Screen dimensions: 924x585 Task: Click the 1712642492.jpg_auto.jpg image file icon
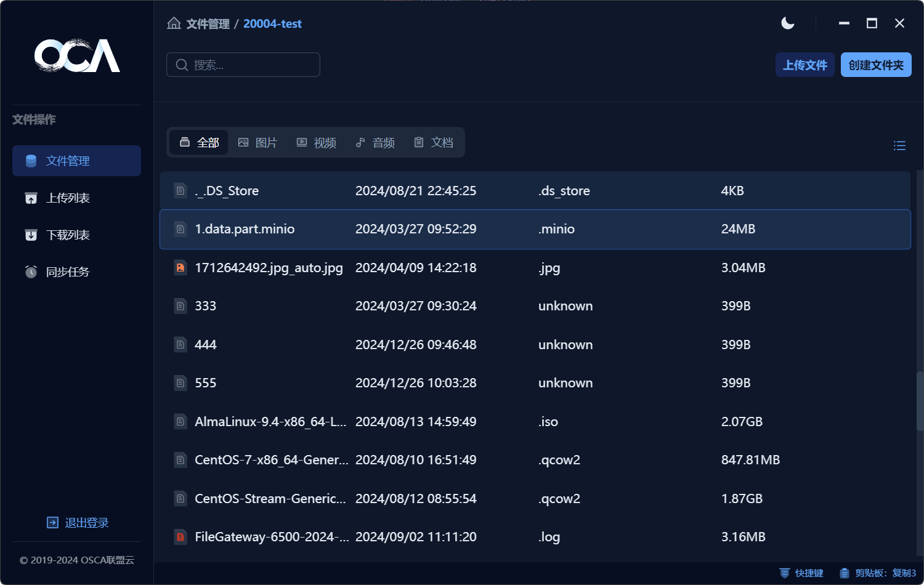point(180,267)
